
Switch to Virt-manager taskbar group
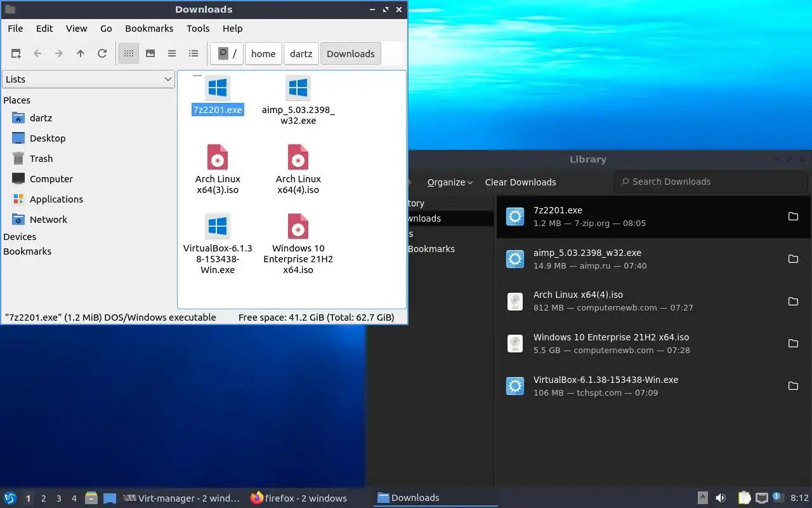(182, 498)
